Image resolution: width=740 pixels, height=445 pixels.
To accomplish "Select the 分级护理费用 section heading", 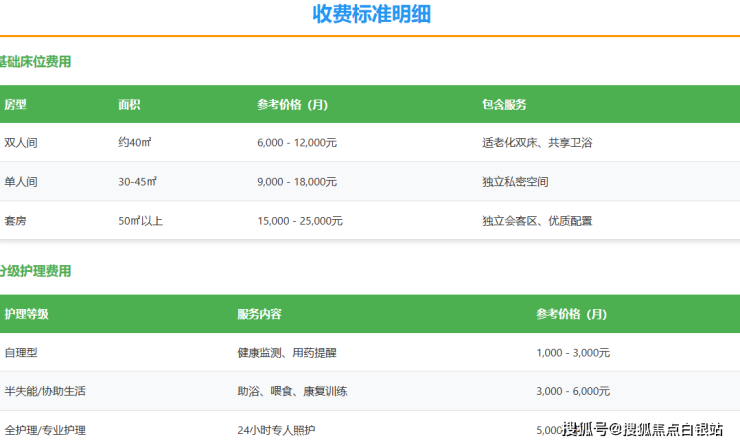I will [36, 271].
